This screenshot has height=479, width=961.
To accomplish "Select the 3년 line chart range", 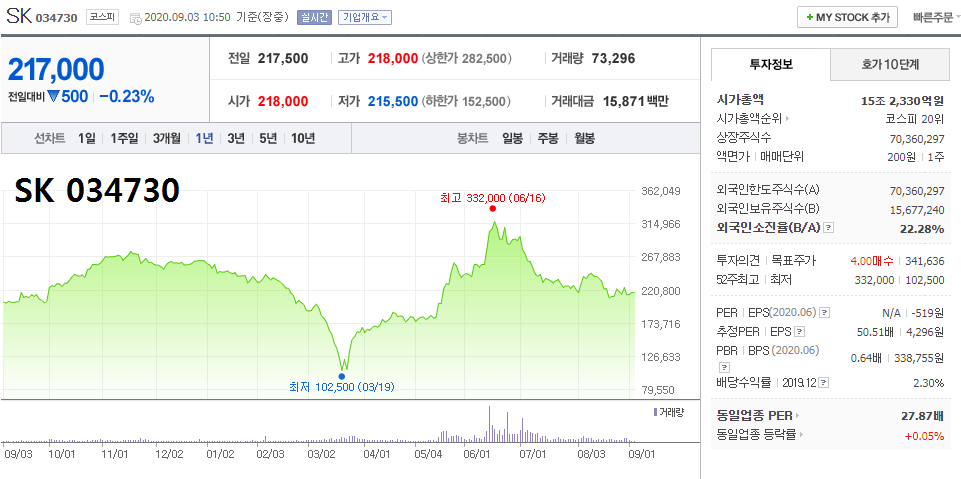I will (236, 138).
